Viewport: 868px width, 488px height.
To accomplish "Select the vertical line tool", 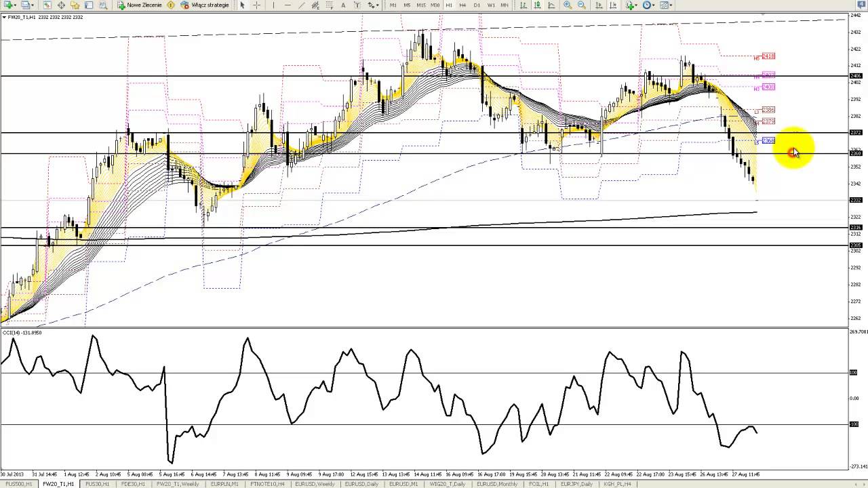I will tap(273, 5).
